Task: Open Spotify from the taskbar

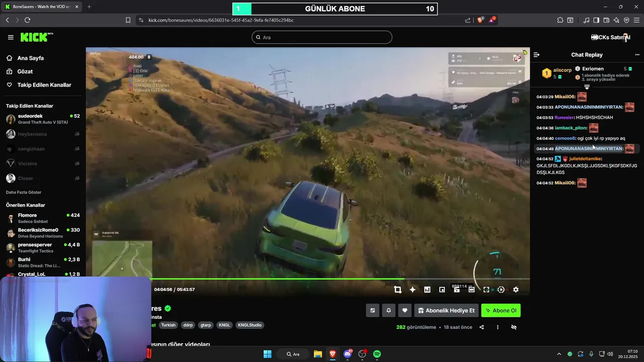Action: tap(377, 354)
